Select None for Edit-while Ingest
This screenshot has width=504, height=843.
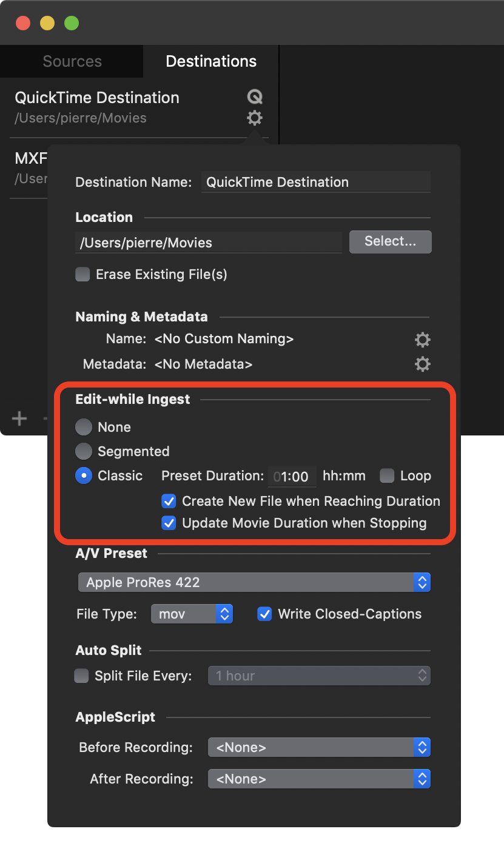point(84,427)
